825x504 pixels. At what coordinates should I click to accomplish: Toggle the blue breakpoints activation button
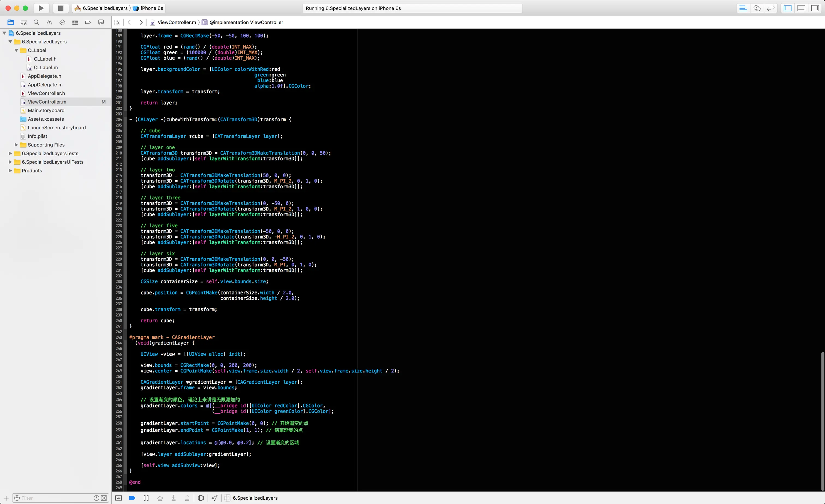[x=132, y=498]
